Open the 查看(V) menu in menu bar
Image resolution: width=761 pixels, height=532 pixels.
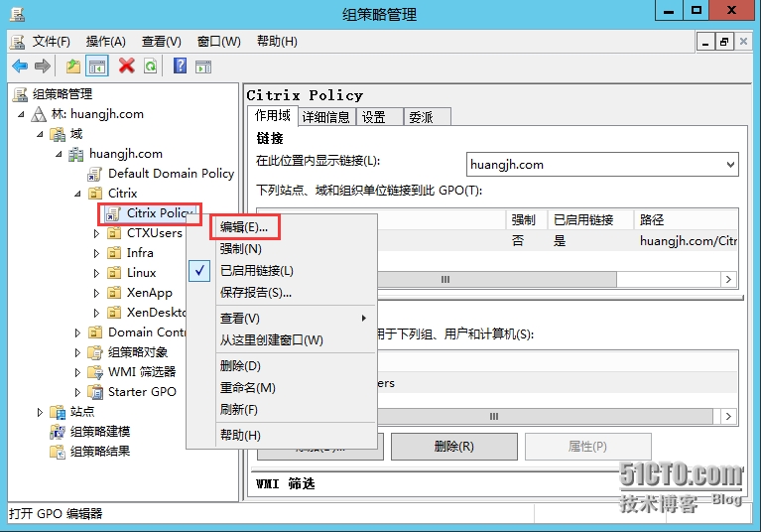[161, 42]
